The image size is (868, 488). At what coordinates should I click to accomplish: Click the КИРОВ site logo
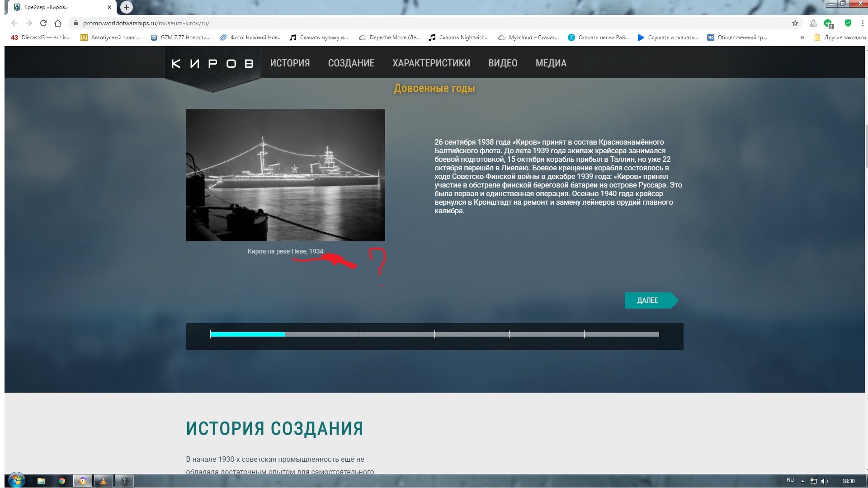click(x=212, y=64)
